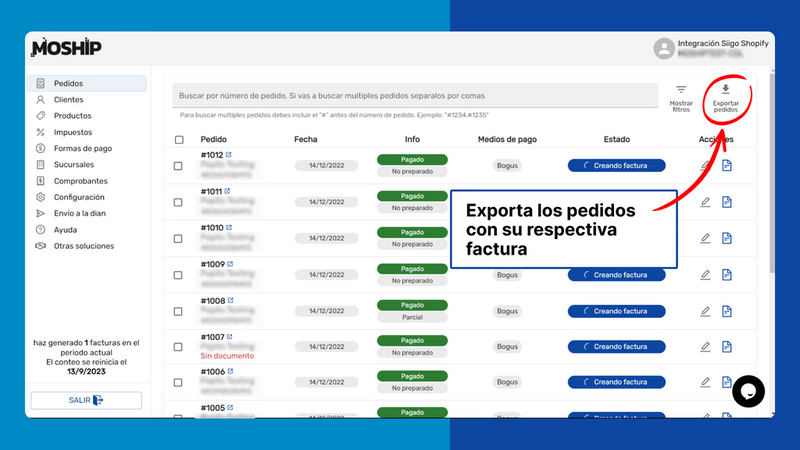The height and width of the screenshot is (450, 800).
Task: Navigate to Configuración in the sidebar
Action: click(x=78, y=197)
